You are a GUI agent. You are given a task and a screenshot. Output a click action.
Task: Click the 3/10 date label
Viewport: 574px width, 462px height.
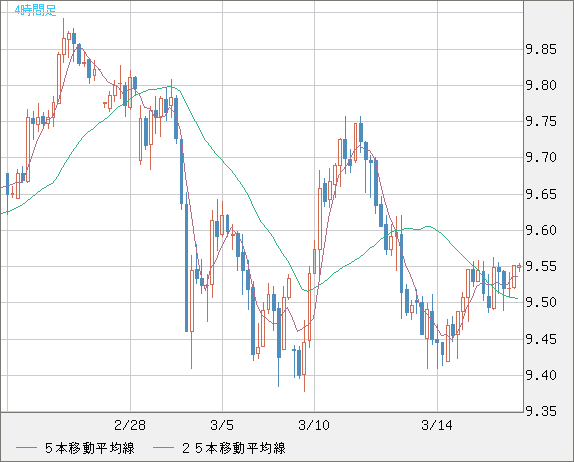coord(314,425)
